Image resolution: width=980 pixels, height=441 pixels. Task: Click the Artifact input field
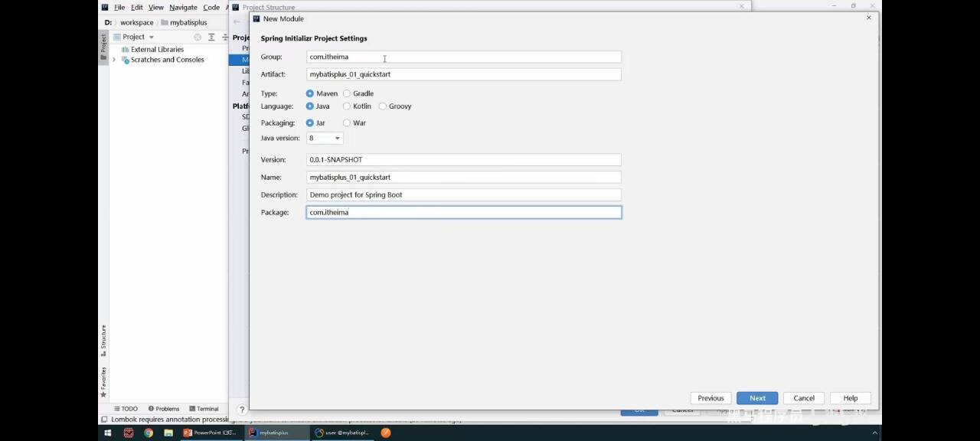point(463,74)
